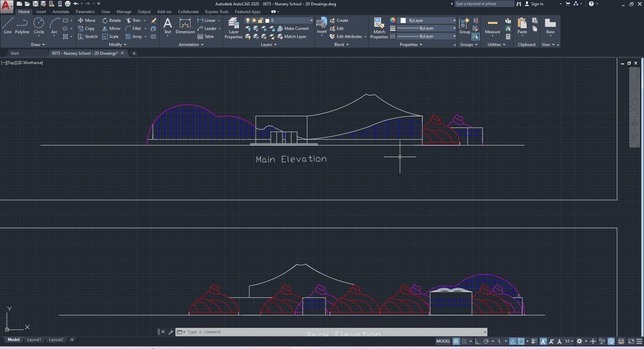Image resolution: width=644 pixels, height=349 pixels.
Task: Switch to Layout1 tab
Action: [x=34, y=340]
